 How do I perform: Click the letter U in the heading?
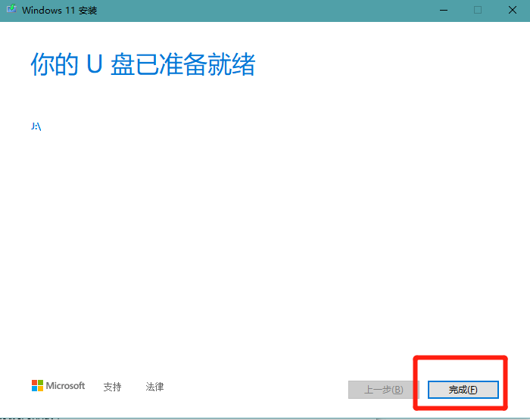(93, 65)
